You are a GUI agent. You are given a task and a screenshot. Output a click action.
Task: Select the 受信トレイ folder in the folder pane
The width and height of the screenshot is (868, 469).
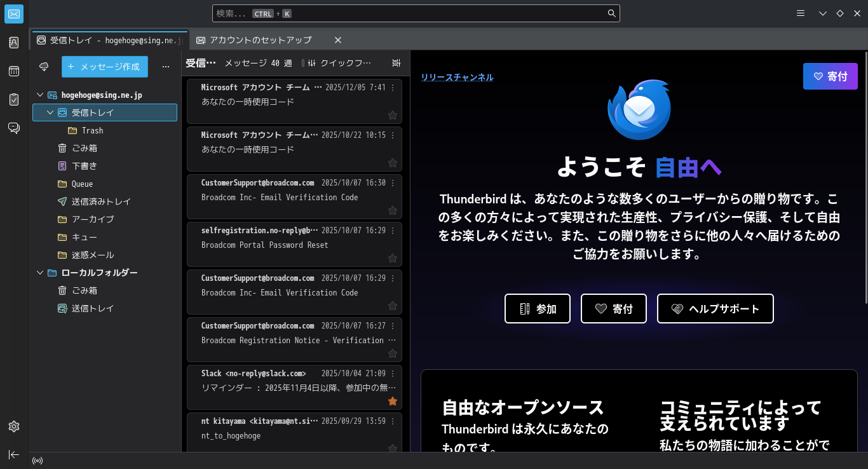(105, 112)
